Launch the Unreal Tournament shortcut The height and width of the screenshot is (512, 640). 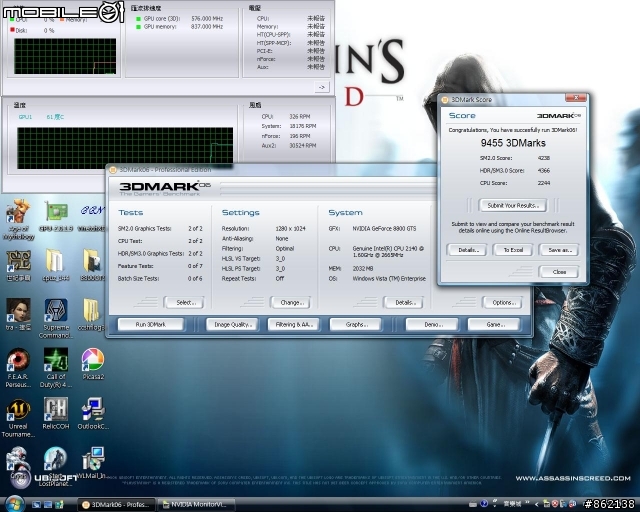18,418
